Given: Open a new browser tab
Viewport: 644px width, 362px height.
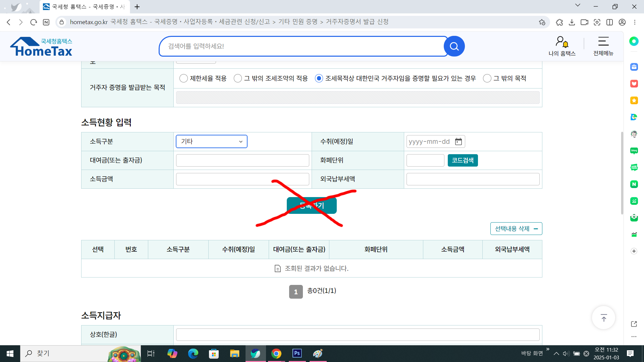Looking at the screenshot, I should coord(137,7).
